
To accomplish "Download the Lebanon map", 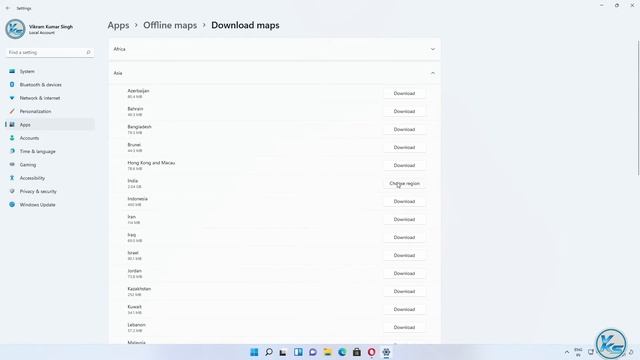I will (x=404, y=327).
